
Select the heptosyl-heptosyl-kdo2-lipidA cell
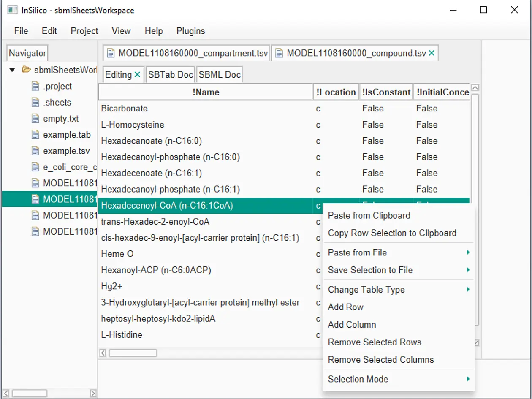(x=205, y=319)
